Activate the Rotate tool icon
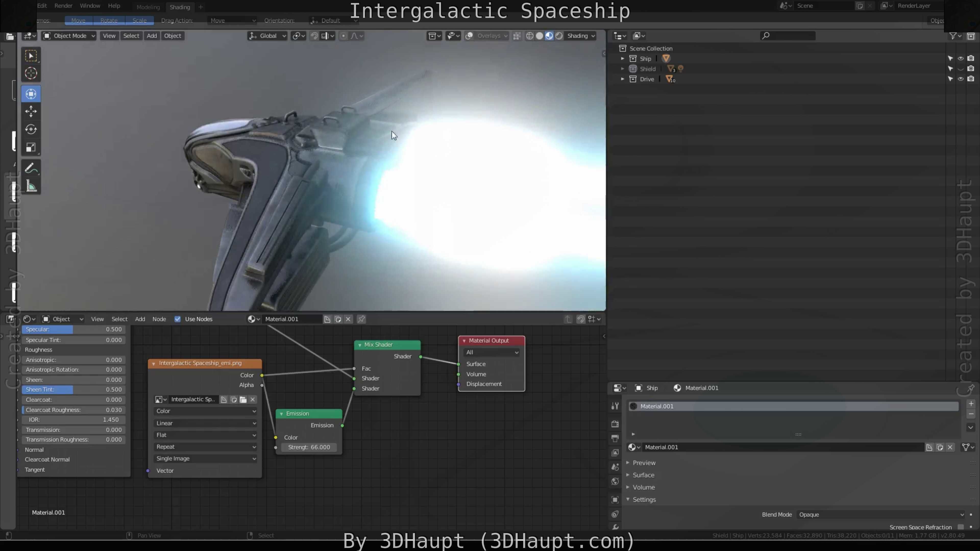 click(x=31, y=129)
